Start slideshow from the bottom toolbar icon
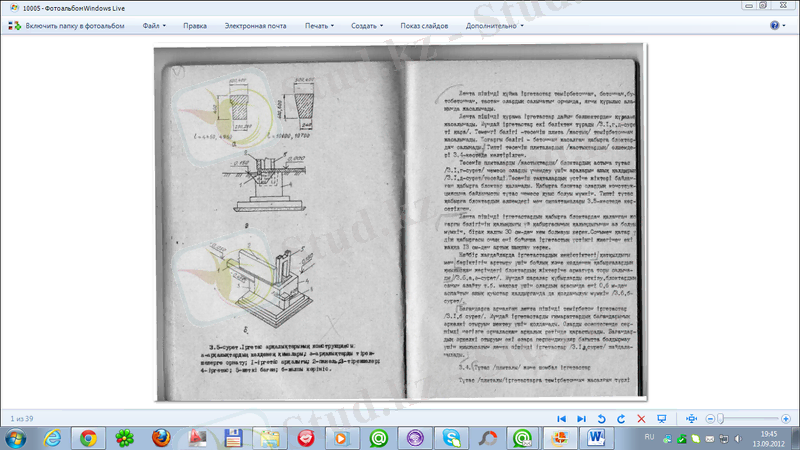 [660, 417]
